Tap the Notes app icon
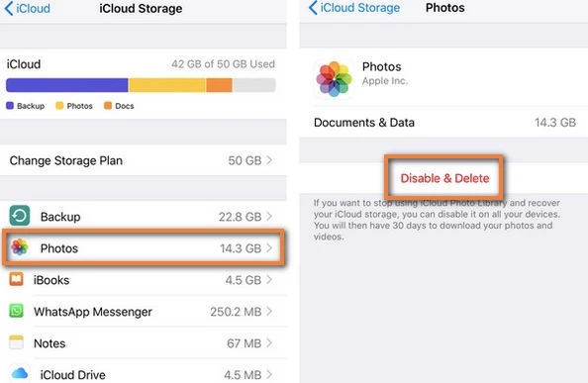Screen dimensions: 588x383 [x=16, y=342]
